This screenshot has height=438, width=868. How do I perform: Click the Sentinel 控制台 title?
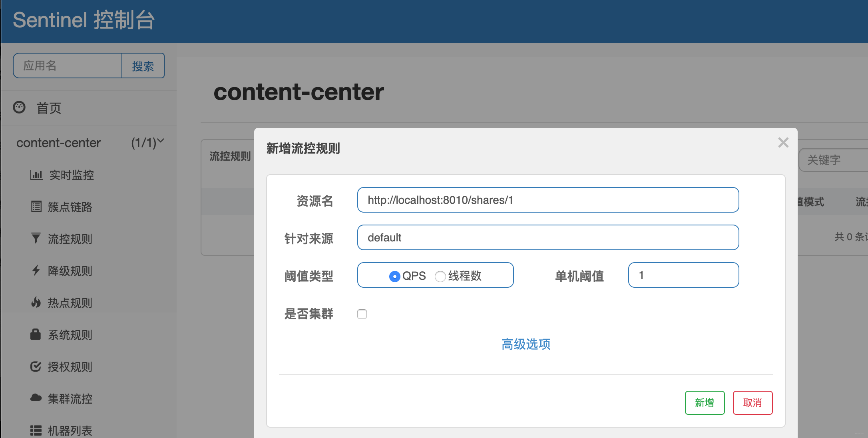point(84,20)
